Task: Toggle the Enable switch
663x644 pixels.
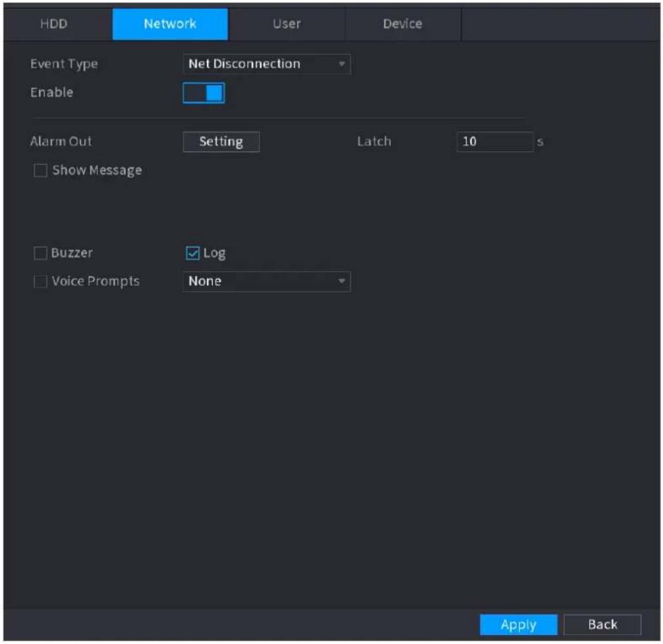Action: pyautogui.click(x=203, y=92)
